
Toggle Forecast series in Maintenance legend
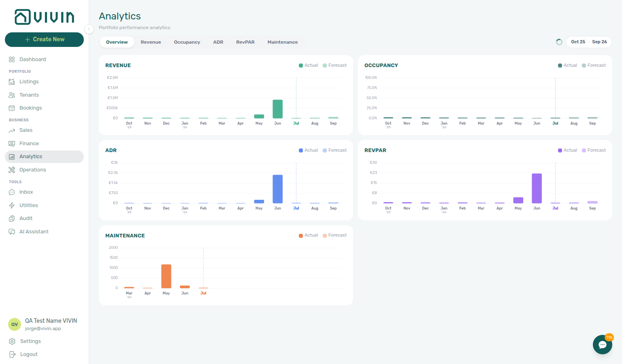point(335,235)
